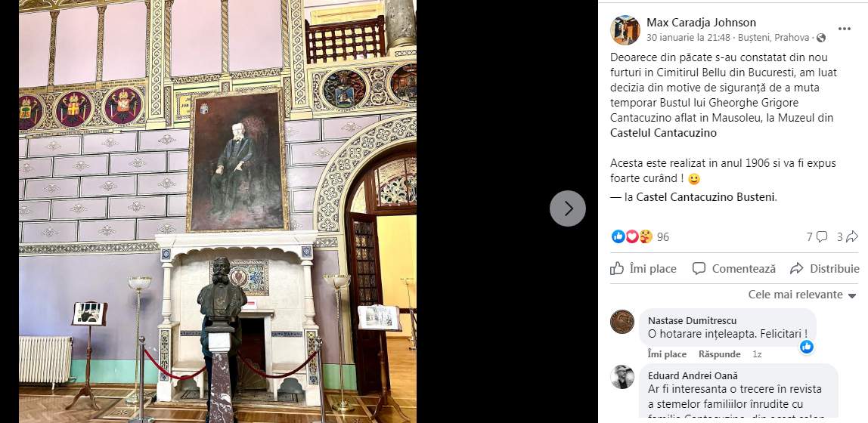The image size is (868, 423).
Task: Open the three-dots post options menu
Action: click(845, 29)
